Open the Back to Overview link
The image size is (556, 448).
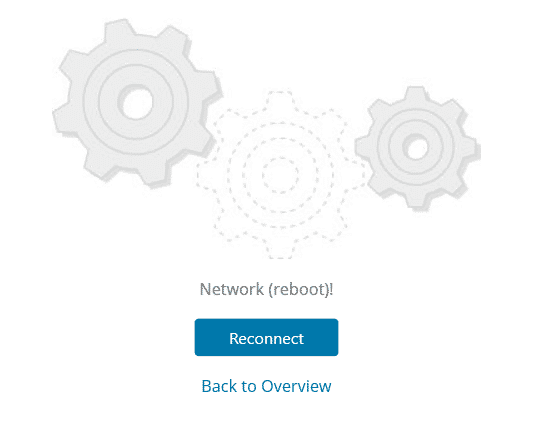(266, 386)
